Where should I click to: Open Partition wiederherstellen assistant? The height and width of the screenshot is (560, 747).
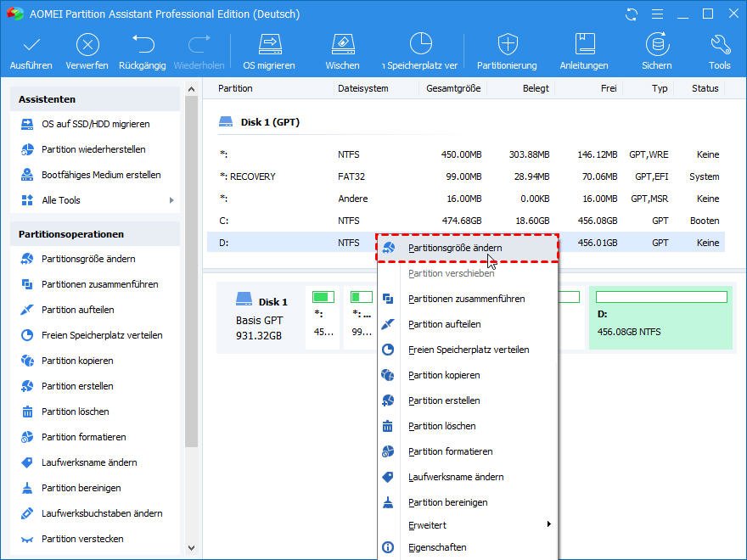[93, 149]
